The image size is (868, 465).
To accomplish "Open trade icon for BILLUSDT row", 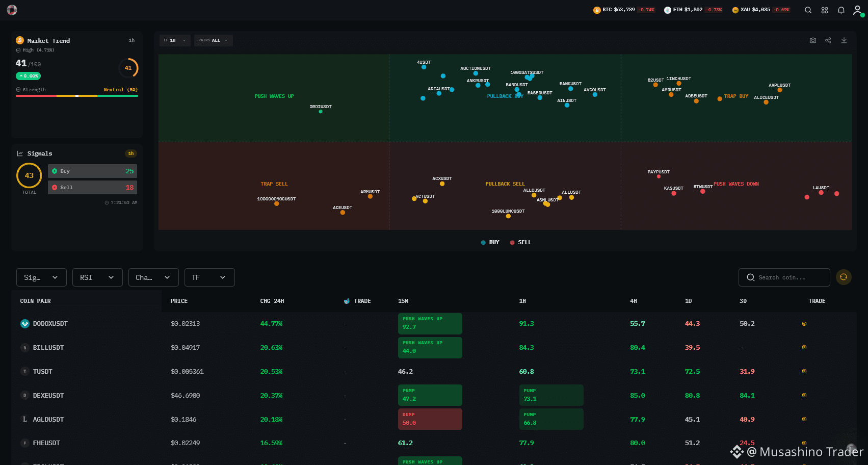I will (x=804, y=347).
